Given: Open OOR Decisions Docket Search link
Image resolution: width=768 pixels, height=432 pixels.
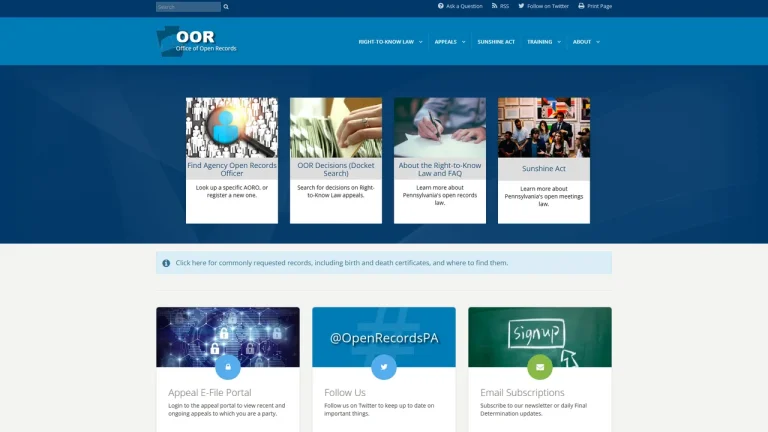Looking at the screenshot, I should [336, 169].
